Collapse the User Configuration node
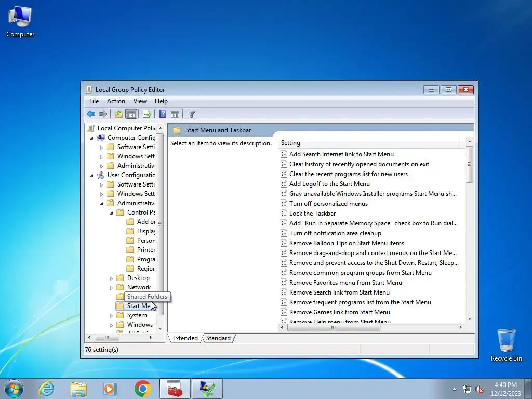The image size is (532, 399). click(x=91, y=175)
